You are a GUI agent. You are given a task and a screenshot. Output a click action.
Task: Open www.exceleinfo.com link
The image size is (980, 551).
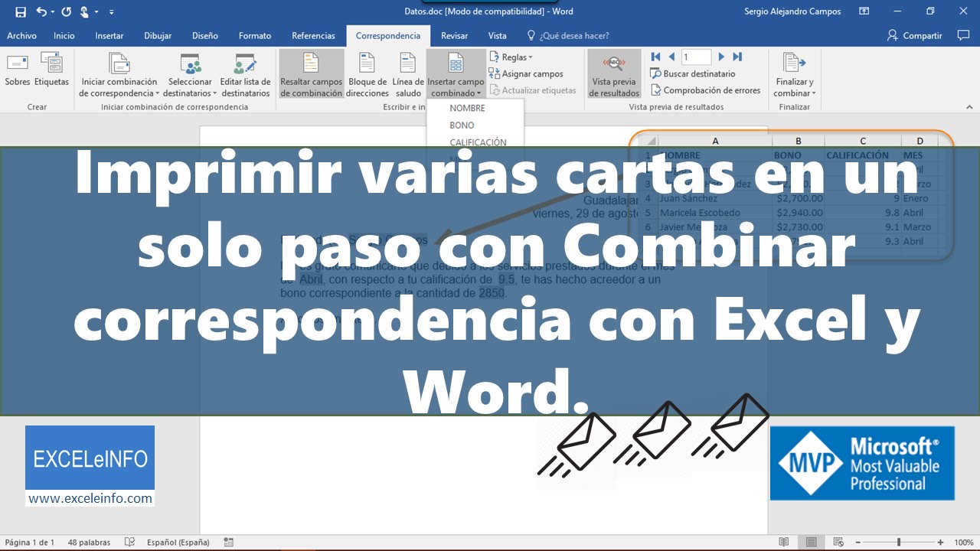point(90,498)
